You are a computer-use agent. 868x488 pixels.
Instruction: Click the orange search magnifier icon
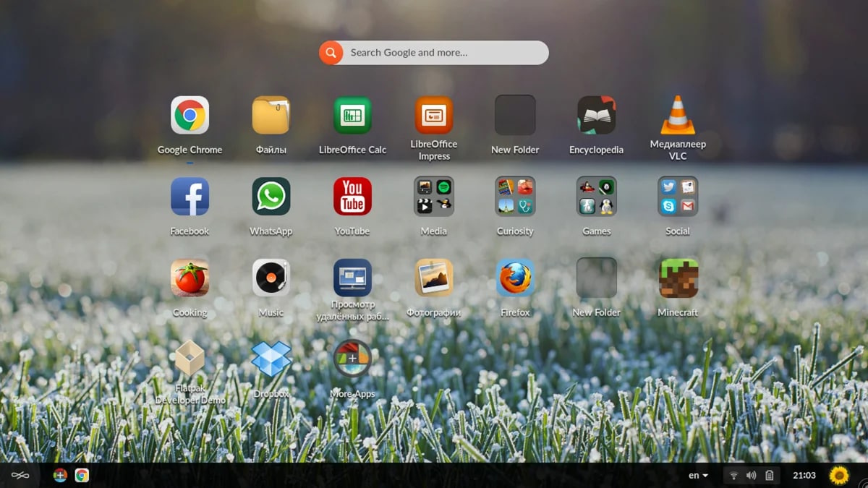[331, 53]
